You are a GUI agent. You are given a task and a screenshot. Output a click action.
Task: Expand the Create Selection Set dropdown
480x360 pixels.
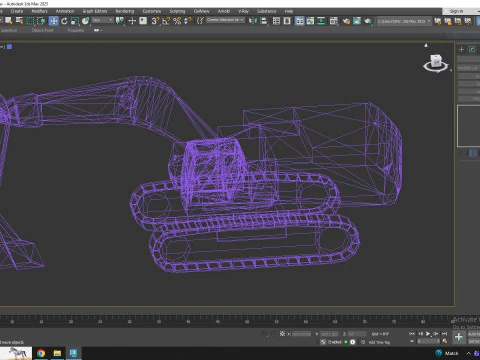pyautogui.click(x=242, y=20)
